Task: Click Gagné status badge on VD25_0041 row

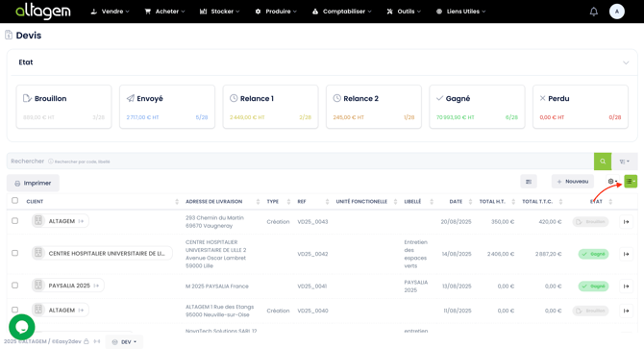Action: 593,287
